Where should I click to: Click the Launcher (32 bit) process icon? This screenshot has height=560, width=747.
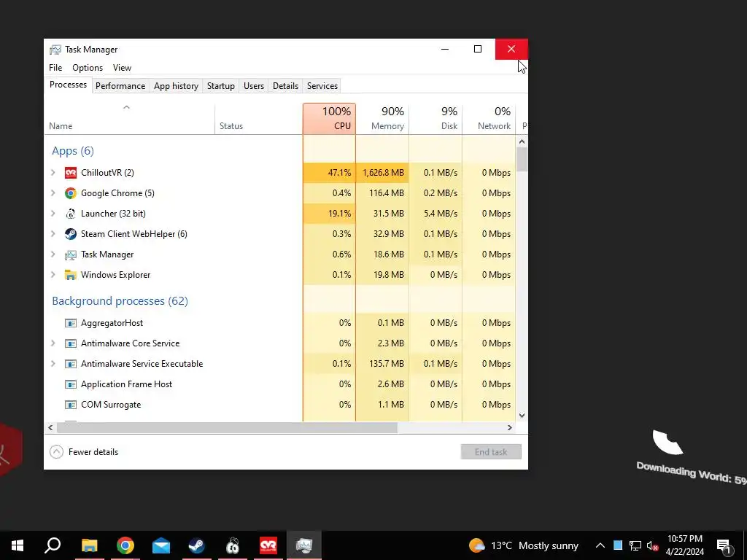coord(71,214)
